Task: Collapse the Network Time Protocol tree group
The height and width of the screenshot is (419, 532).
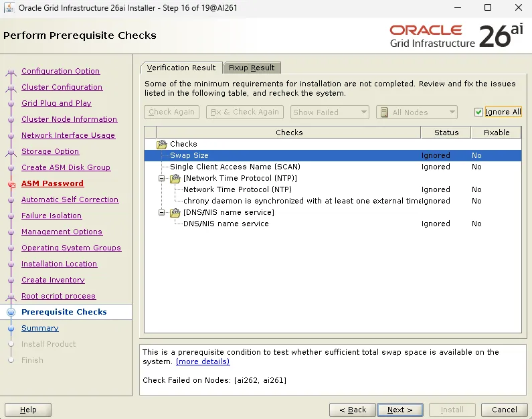Action: coord(162,178)
